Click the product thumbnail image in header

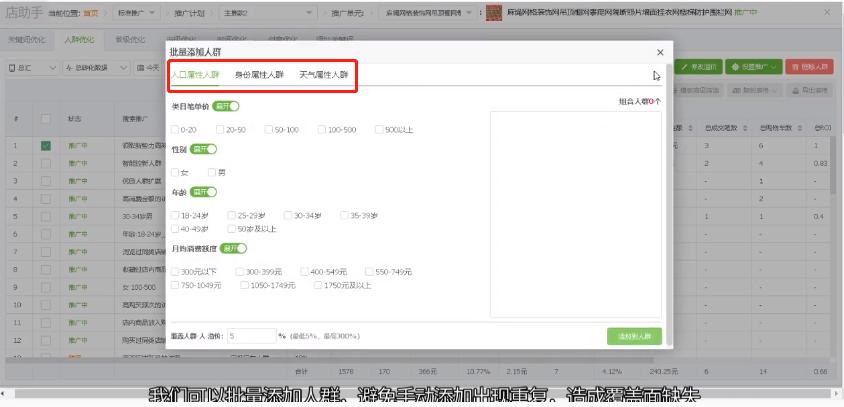pos(494,12)
